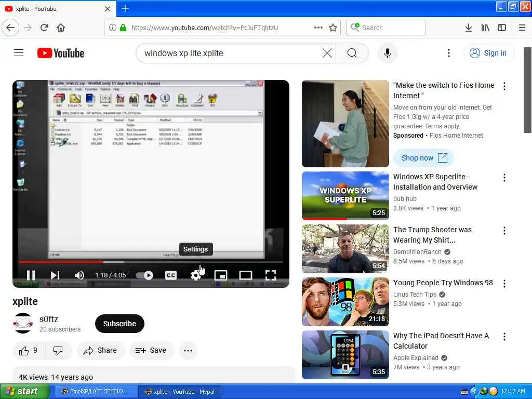Image resolution: width=532 pixels, height=399 pixels.
Task: Open the Firefox hamburger application menu
Action: (x=522, y=28)
